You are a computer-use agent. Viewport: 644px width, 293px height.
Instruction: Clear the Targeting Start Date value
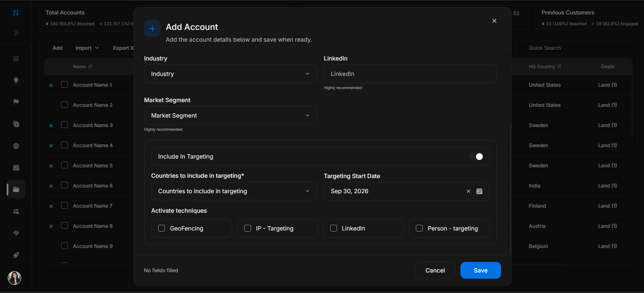pyautogui.click(x=468, y=191)
